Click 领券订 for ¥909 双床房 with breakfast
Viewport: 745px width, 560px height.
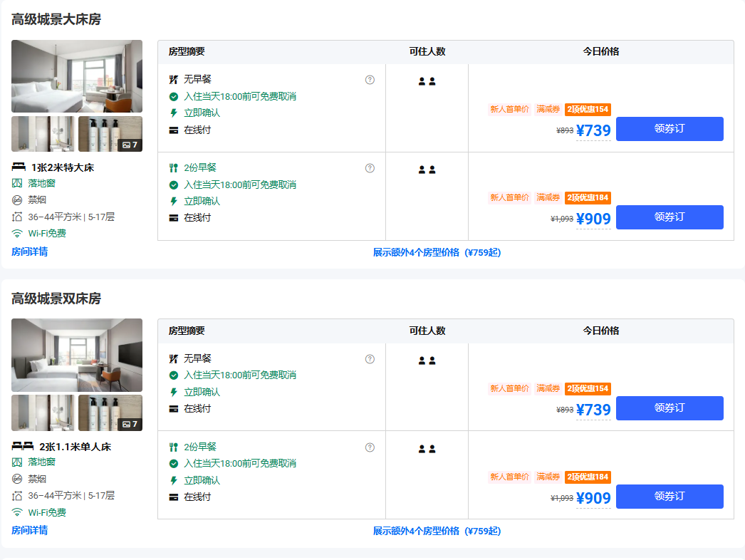point(669,497)
